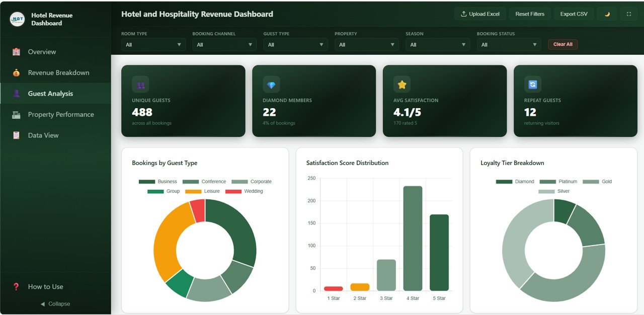Click the fullscreen toggle icon in header
Screen dimensions: 644x315
[628, 14]
